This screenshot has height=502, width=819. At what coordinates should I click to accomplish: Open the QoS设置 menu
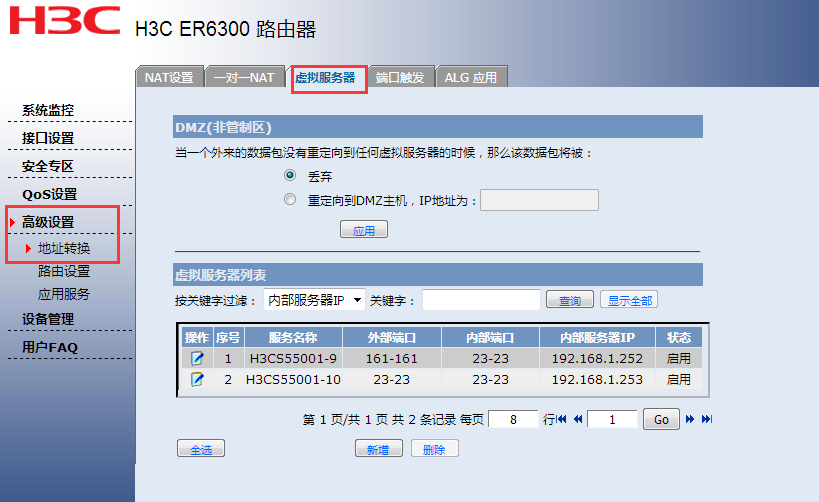pyautogui.click(x=50, y=194)
